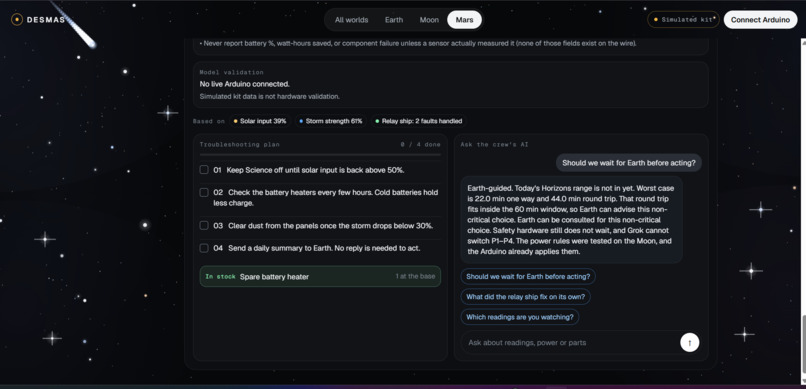Connect Arduino from the header
Viewport: 806px width, 389px height.
[x=760, y=20]
